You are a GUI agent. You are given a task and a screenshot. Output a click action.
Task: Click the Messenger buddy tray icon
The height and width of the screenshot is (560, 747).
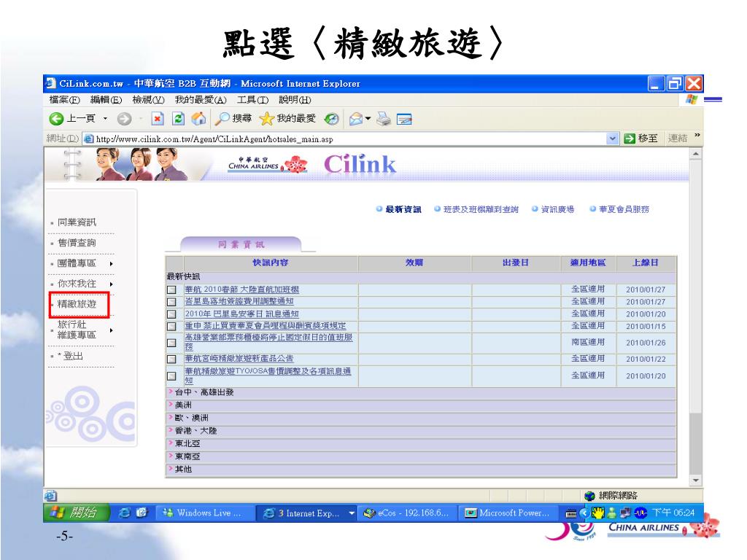pos(612,513)
